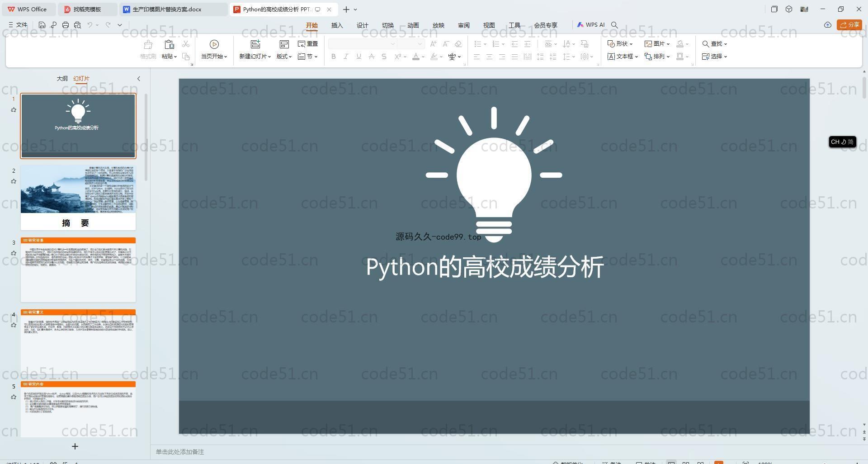Open the font color A swatch
868x464 pixels.
click(416, 57)
